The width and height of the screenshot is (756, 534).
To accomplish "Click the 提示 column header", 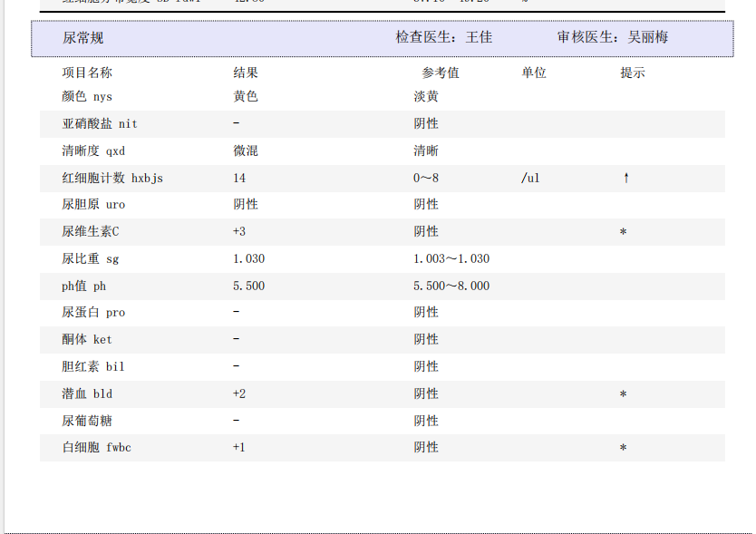I will click(x=633, y=73).
